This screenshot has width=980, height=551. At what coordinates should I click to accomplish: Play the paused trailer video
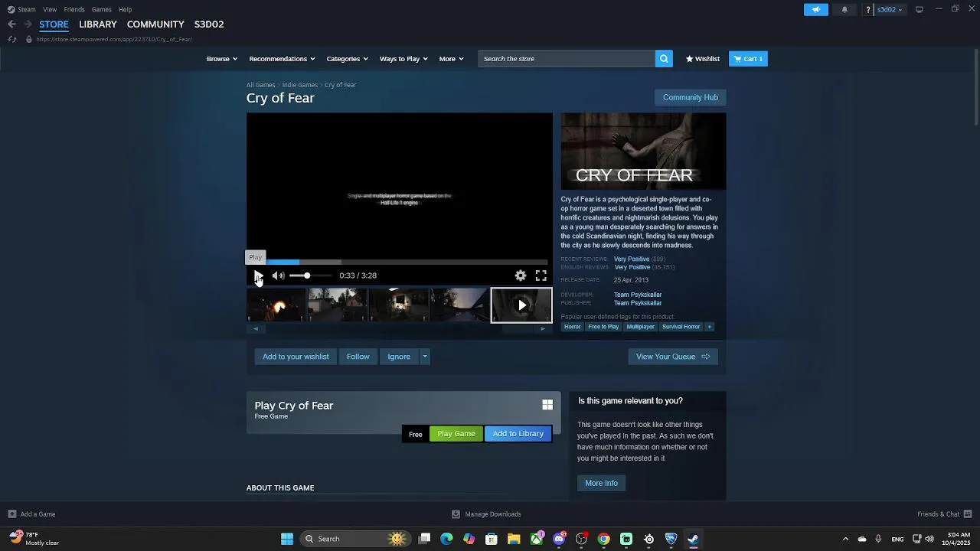[258, 275]
